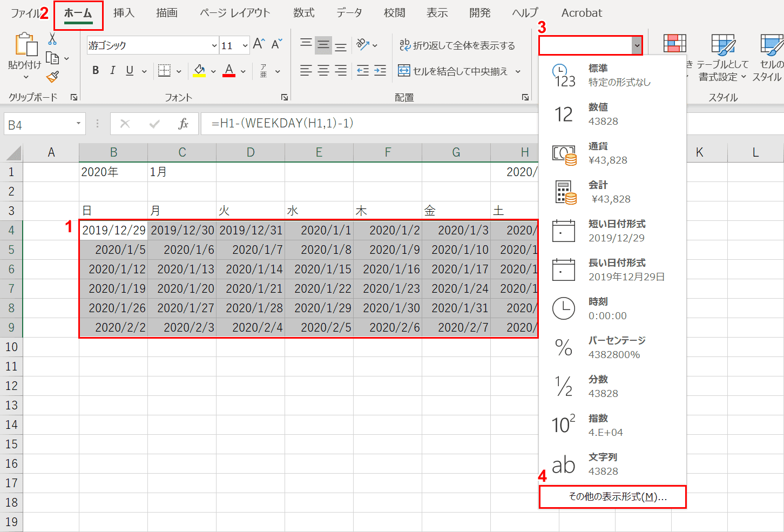Viewport: 784px width, 532px height.
Task: Expand the fill color dropdown arrow
Action: [213, 71]
